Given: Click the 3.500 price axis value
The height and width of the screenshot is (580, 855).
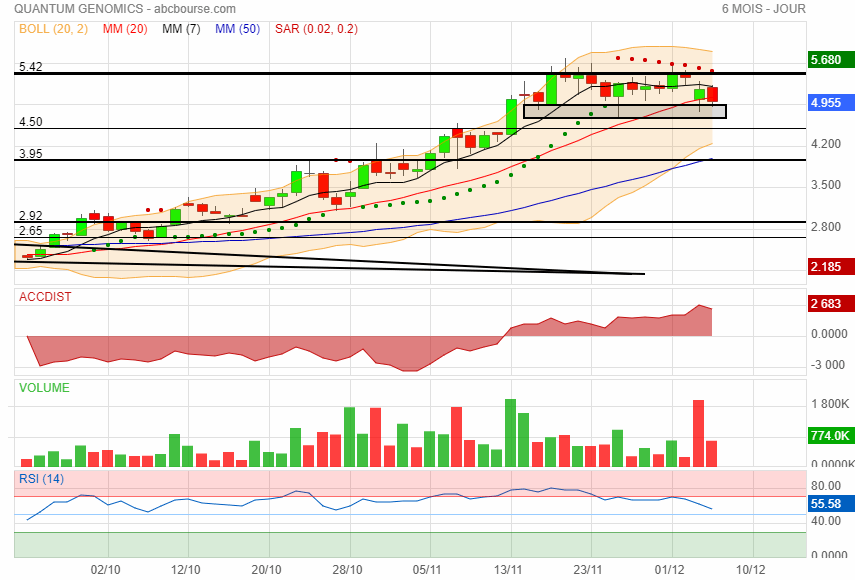Looking at the screenshot, I should [x=826, y=185].
